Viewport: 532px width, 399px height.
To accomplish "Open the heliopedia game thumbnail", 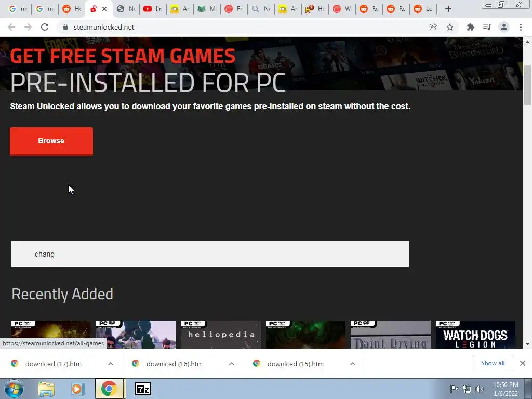I will tap(221, 335).
